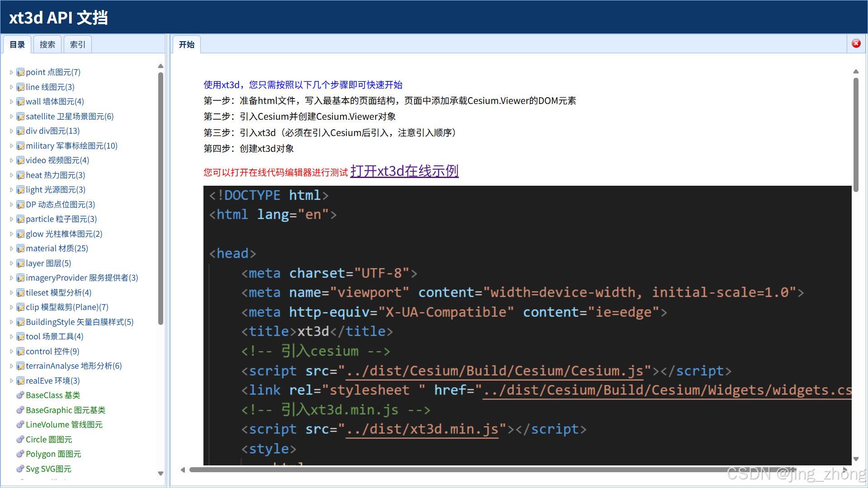The width and height of the screenshot is (868, 488).
Task: Expand the tileset 模型分析 tree node
Action: (11, 293)
